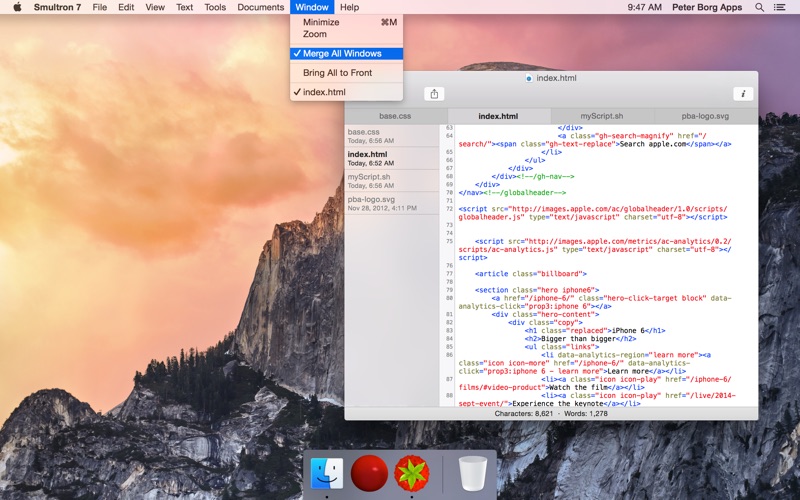
Task: Open the Text menu in menu bar
Action: 184,7
